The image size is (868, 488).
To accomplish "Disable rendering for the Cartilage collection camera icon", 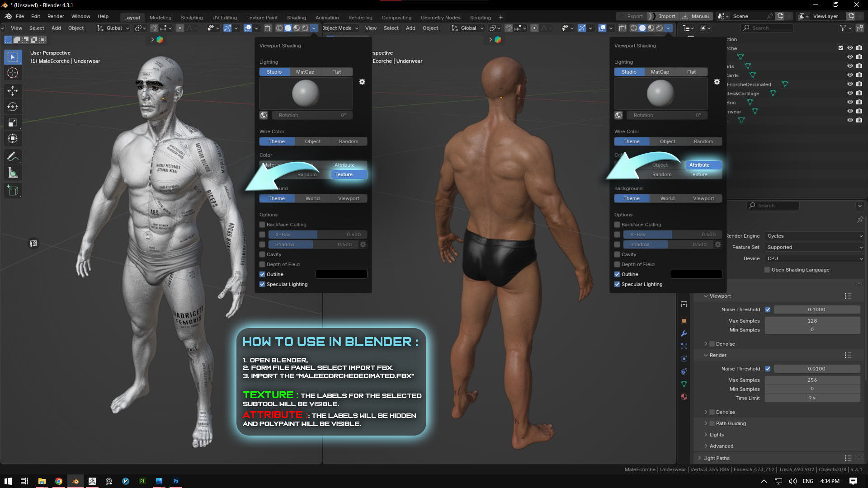I will coord(859,93).
